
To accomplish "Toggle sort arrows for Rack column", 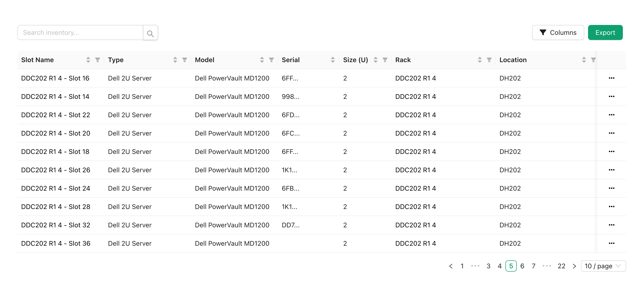I will click(480, 60).
